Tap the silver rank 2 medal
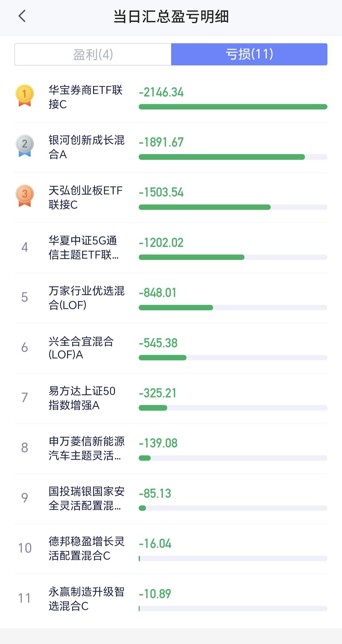This screenshot has width=342, height=644. 25,145
